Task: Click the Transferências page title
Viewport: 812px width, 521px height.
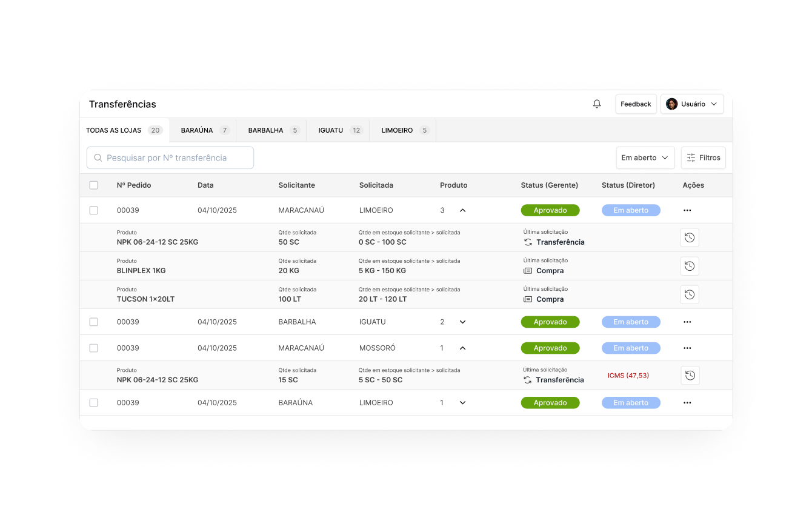Action: 122,104
